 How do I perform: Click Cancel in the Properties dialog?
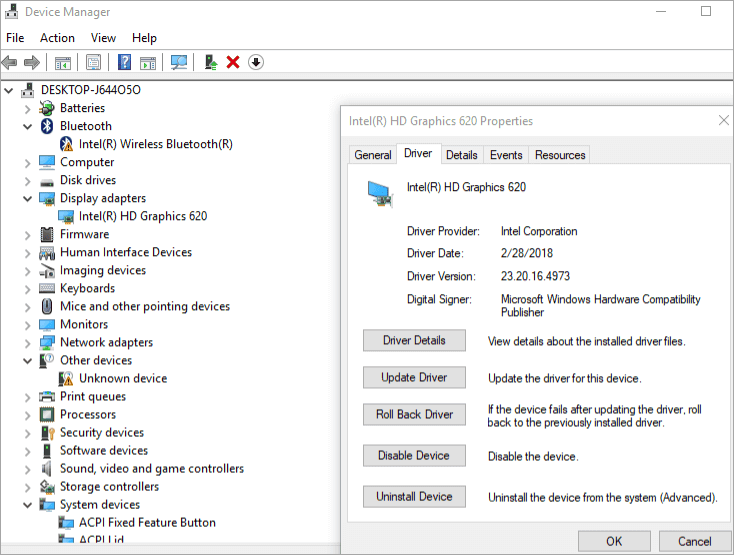(x=695, y=541)
